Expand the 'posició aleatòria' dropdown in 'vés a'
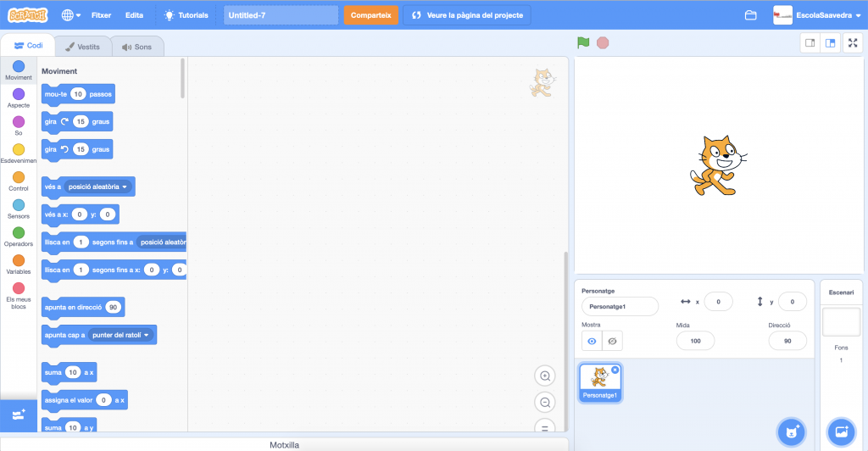The image size is (868, 451). [x=125, y=187]
